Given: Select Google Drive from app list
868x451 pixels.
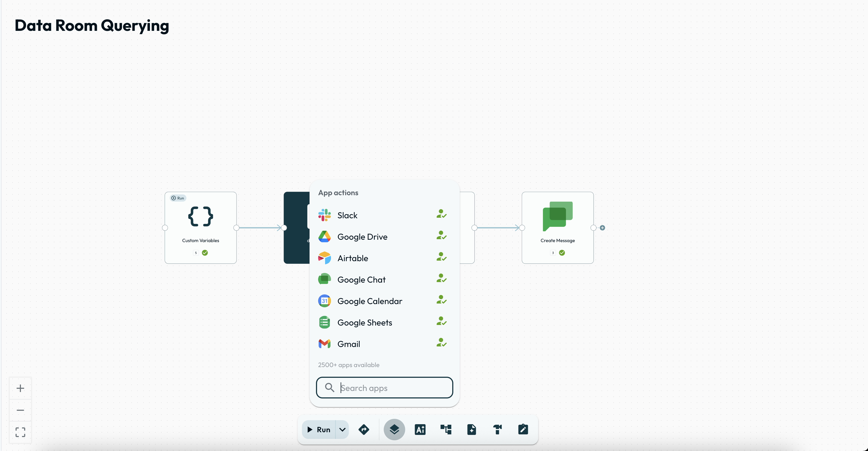Looking at the screenshot, I should click(x=362, y=237).
